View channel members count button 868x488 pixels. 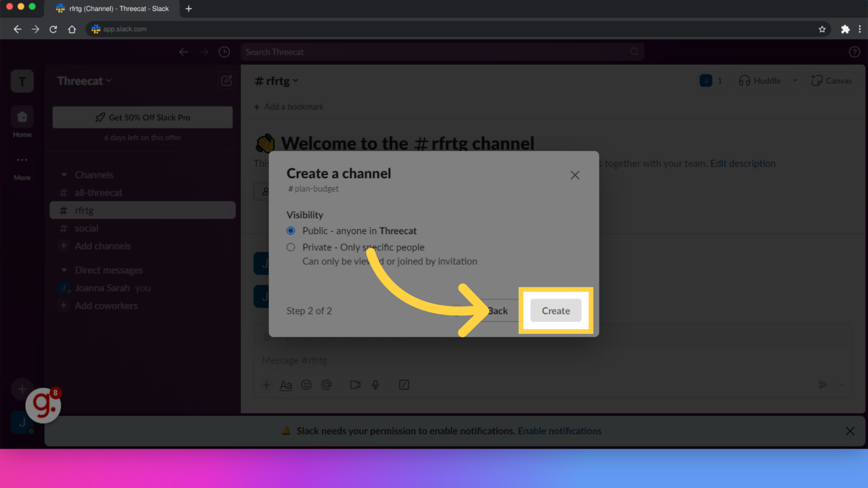712,81
